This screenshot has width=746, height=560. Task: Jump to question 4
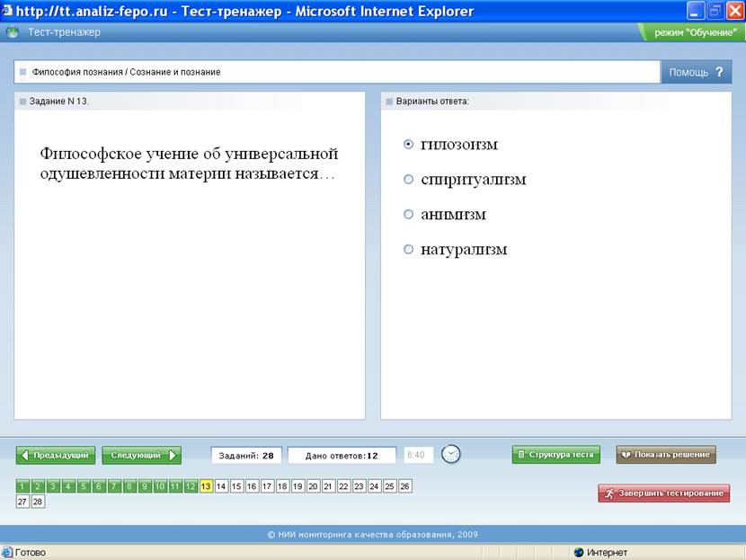(x=68, y=486)
